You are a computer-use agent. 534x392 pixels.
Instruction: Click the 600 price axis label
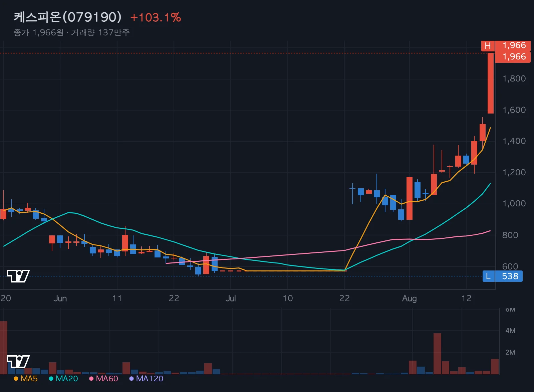click(x=510, y=266)
